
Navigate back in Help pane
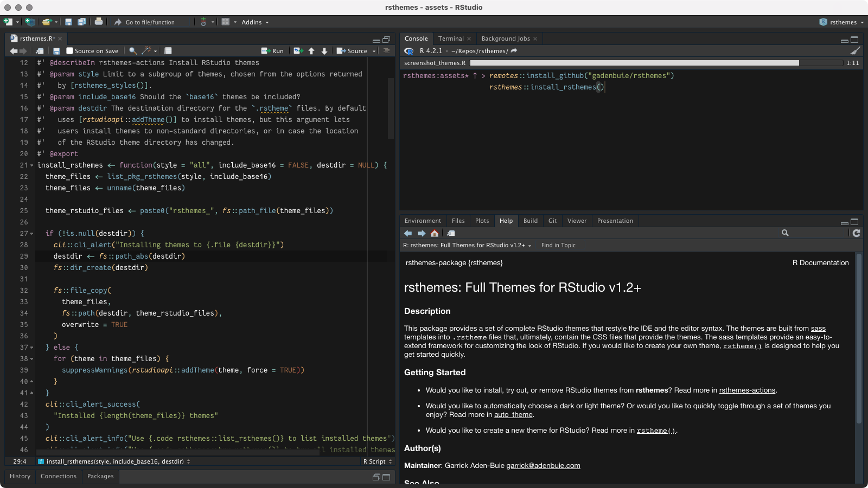point(408,233)
